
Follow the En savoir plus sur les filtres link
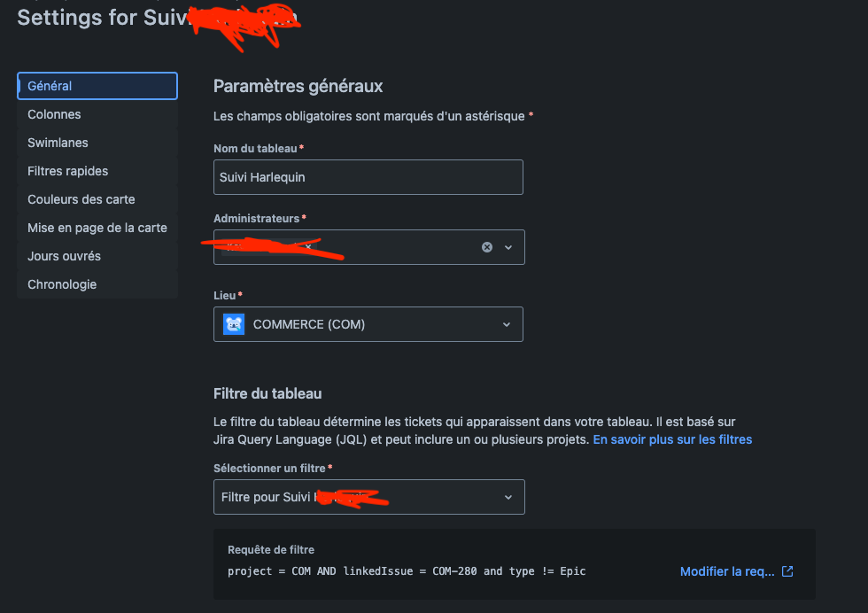[672, 439]
